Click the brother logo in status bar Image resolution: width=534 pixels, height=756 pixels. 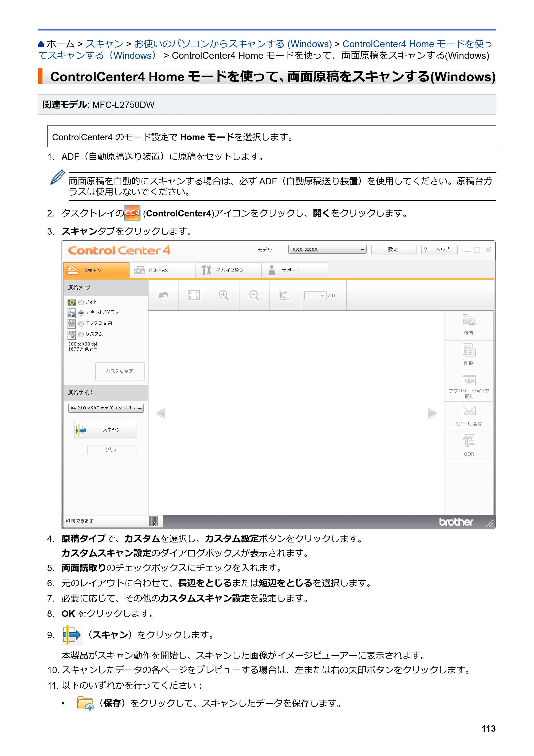pos(456,522)
